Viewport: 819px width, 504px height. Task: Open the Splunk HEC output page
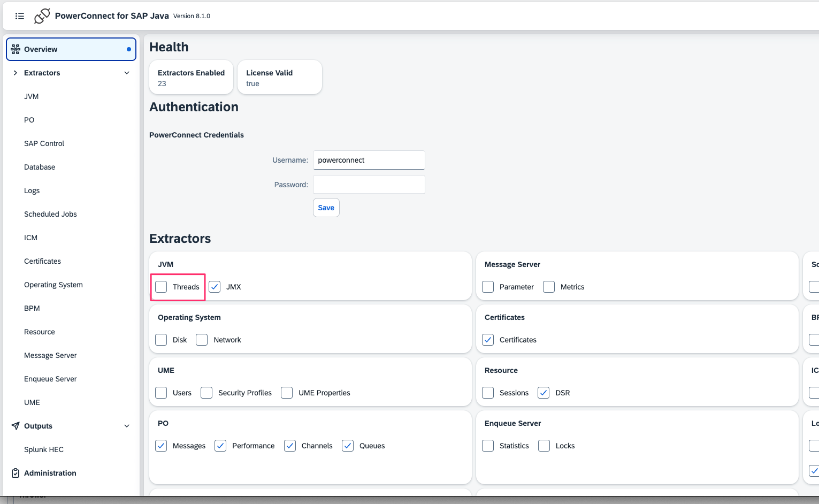pyautogui.click(x=44, y=449)
